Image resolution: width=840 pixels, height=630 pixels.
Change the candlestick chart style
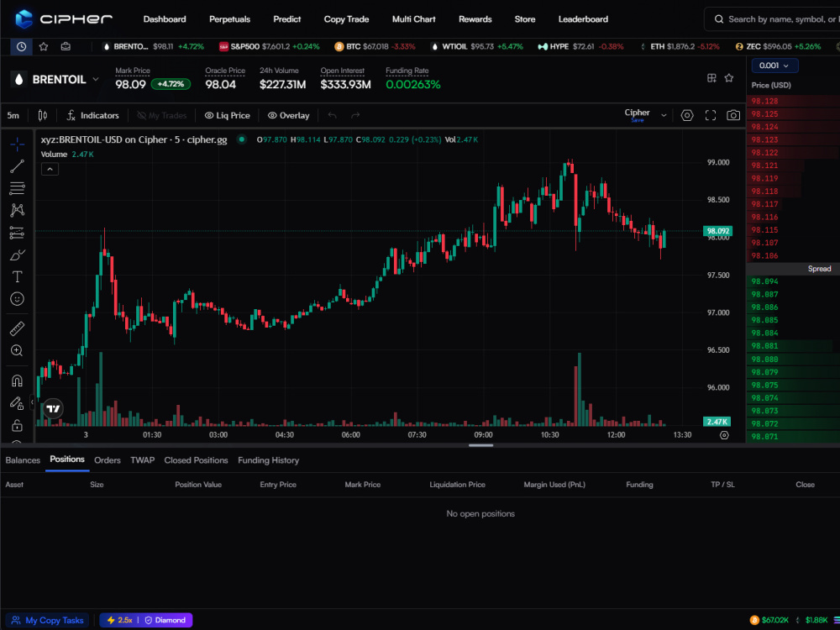[43, 115]
